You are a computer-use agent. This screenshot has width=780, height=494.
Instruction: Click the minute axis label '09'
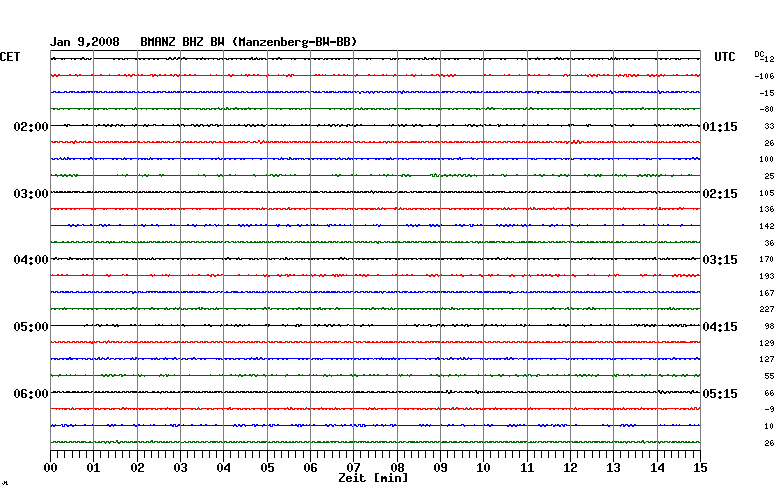pyautogui.click(x=440, y=468)
